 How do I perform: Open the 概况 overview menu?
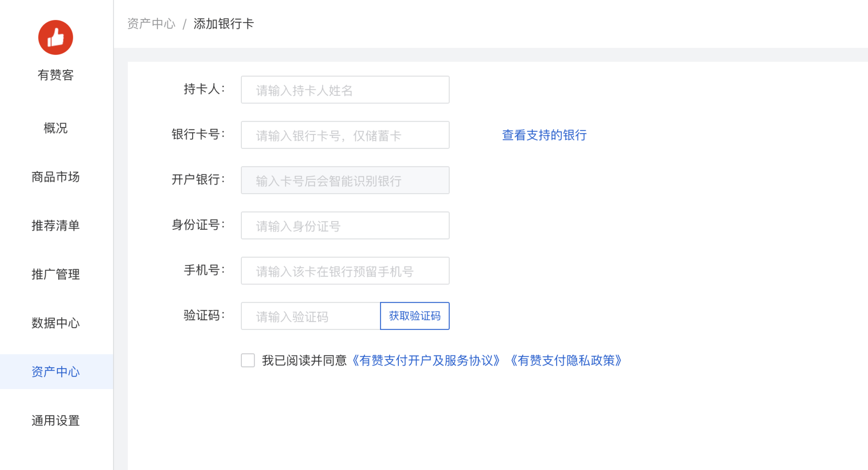tap(56, 128)
